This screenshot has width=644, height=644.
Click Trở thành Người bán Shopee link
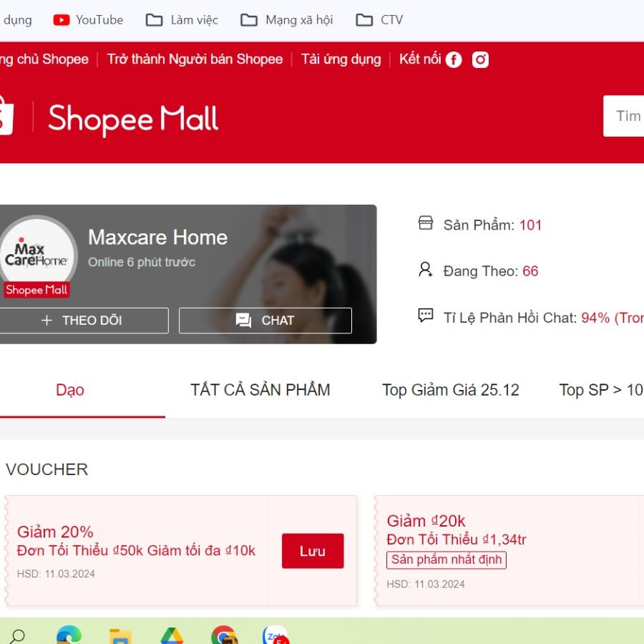click(195, 59)
